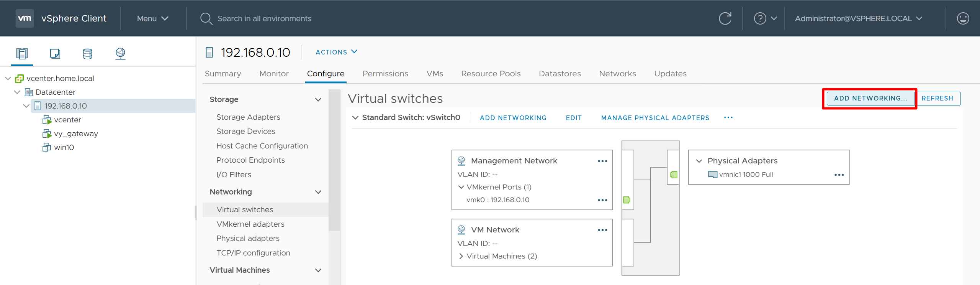The height and width of the screenshot is (285, 980).
Task: Open Management Network ellipsis options
Action: click(x=602, y=161)
